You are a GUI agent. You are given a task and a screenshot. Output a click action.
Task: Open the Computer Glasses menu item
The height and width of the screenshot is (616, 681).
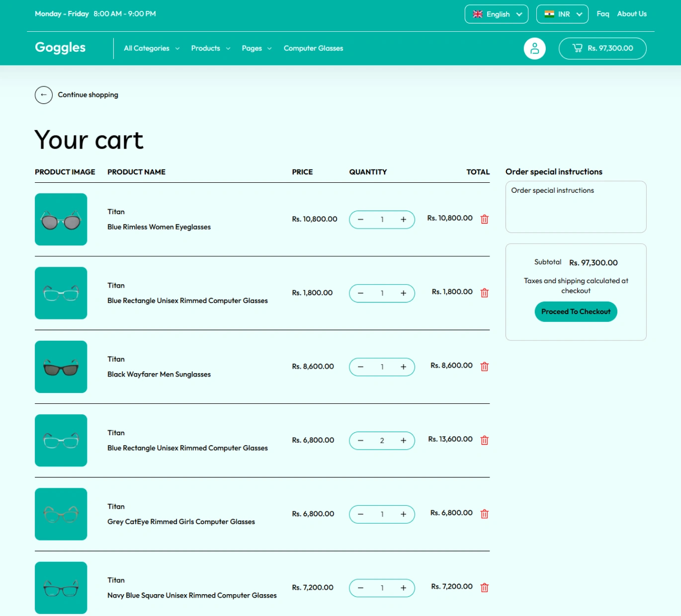(x=313, y=48)
